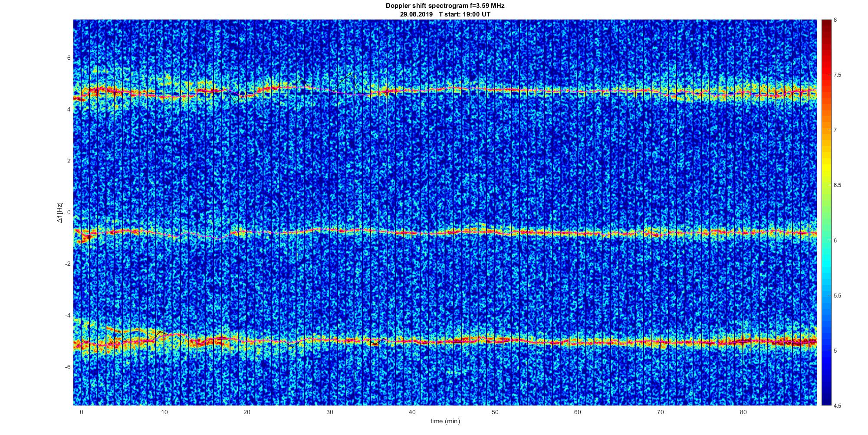
Task: Click the 'time (min)' x-axis label
Action: pos(445,421)
